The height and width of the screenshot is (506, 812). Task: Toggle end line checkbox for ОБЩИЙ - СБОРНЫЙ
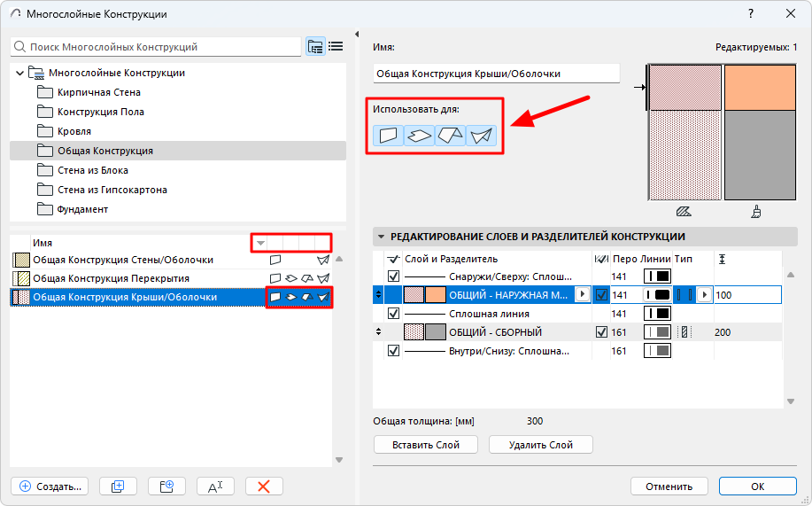(x=601, y=332)
